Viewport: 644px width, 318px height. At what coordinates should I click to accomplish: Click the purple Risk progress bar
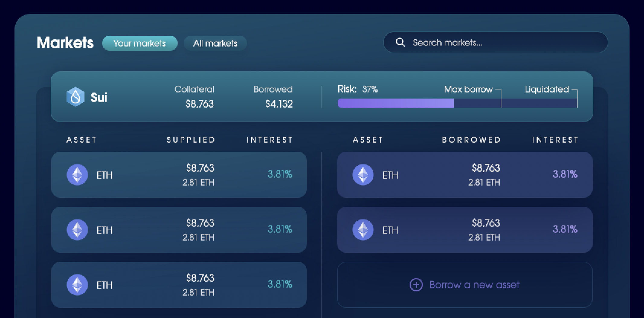click(x=395, y=103)
